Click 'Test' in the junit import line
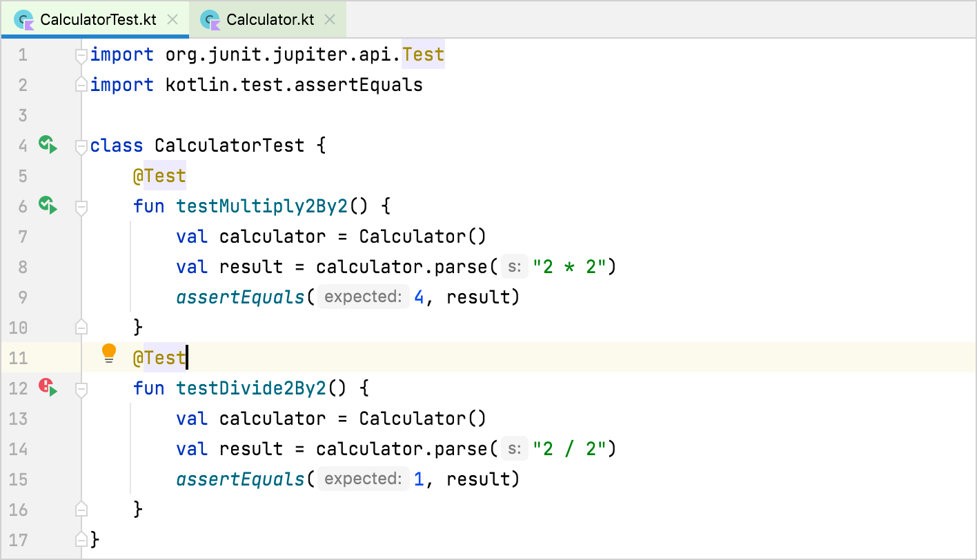This screenshot has height=560, width=977. pyautogui.click(x=423, y=54)
